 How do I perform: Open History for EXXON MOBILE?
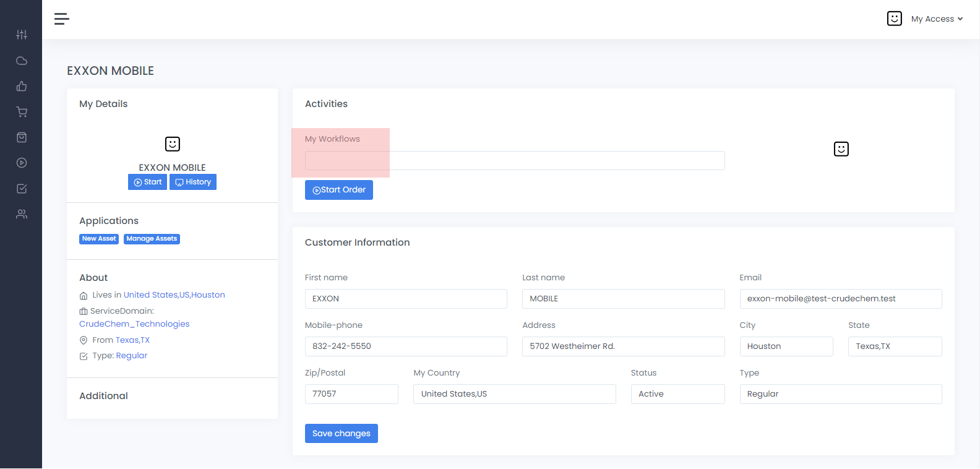[x=193, y=182]
